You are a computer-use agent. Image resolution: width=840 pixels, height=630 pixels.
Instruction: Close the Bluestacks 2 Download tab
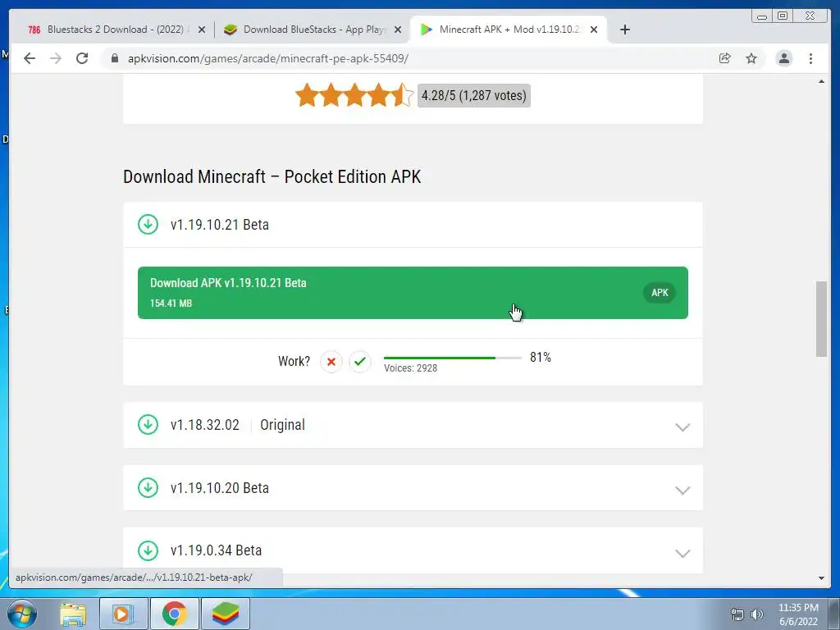click(x=202, y=30)
